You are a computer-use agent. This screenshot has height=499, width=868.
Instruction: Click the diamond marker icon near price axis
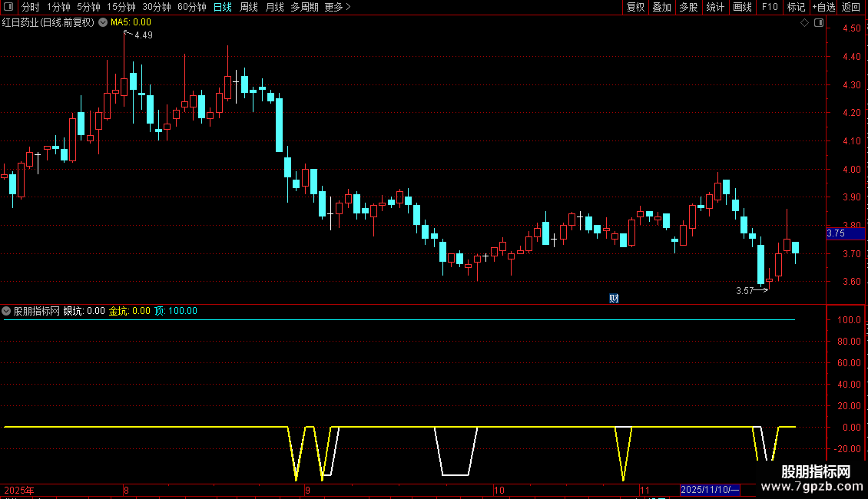click(805, 23)
